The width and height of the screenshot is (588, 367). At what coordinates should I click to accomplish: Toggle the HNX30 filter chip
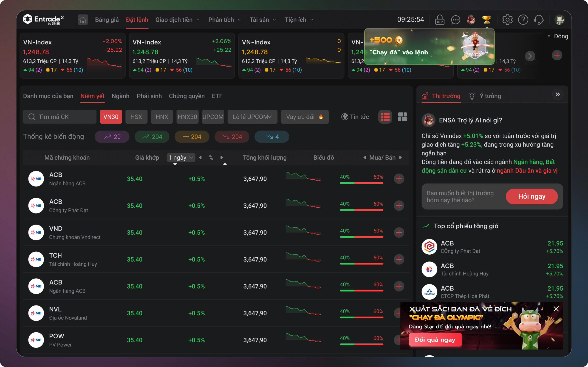pos(187,117)
